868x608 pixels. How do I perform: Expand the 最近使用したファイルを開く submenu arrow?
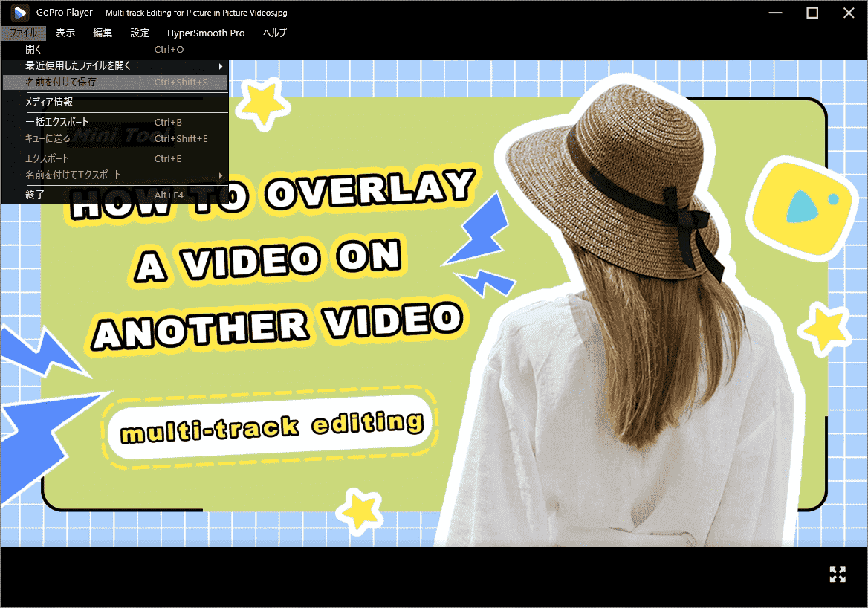[220, 65]
